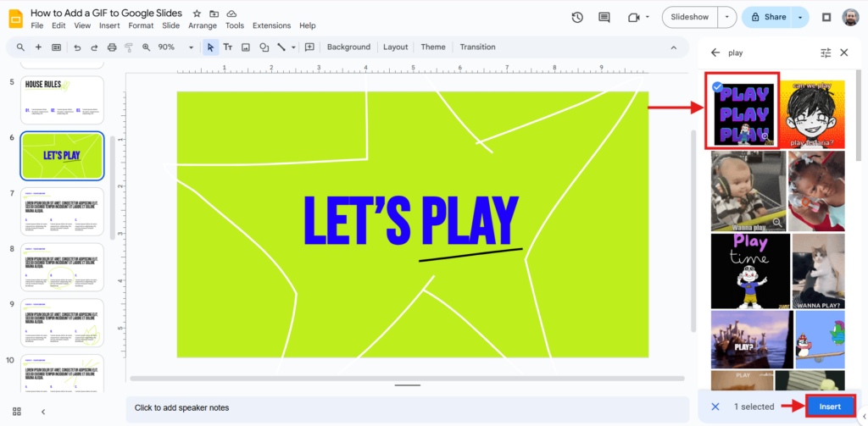
Task: Open the Extensions menu
Action: click(x=271, y=25)
